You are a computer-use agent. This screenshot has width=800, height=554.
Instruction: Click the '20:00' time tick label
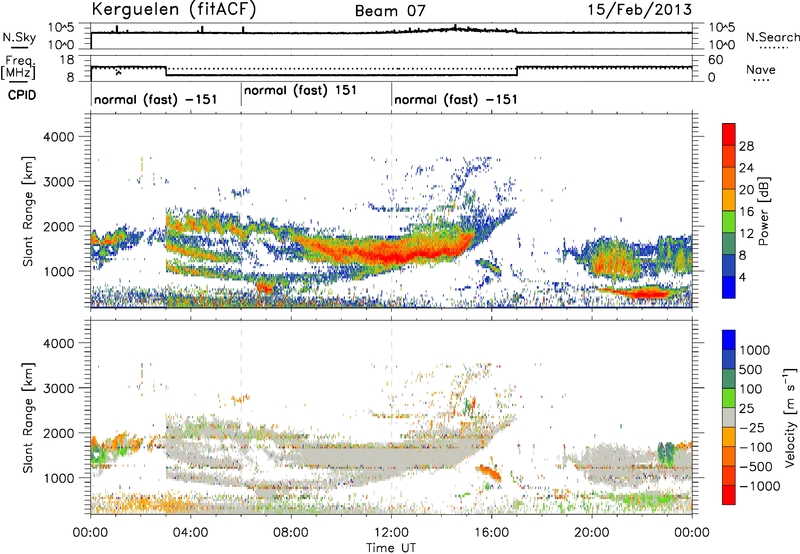tap(591, 533)
